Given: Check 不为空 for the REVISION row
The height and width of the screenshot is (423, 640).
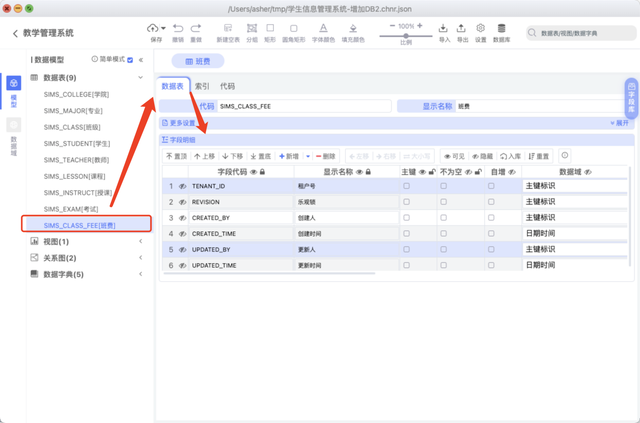Looking at the screenshot, I should point(444,202).
